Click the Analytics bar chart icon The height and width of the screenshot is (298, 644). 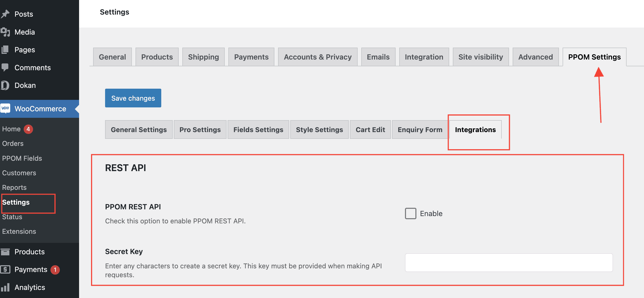click(x=5, y=287)
